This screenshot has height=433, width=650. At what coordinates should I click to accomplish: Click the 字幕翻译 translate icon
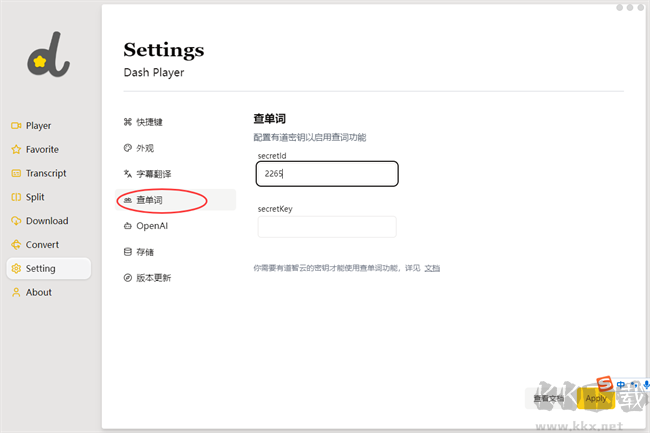coord(128,174)
